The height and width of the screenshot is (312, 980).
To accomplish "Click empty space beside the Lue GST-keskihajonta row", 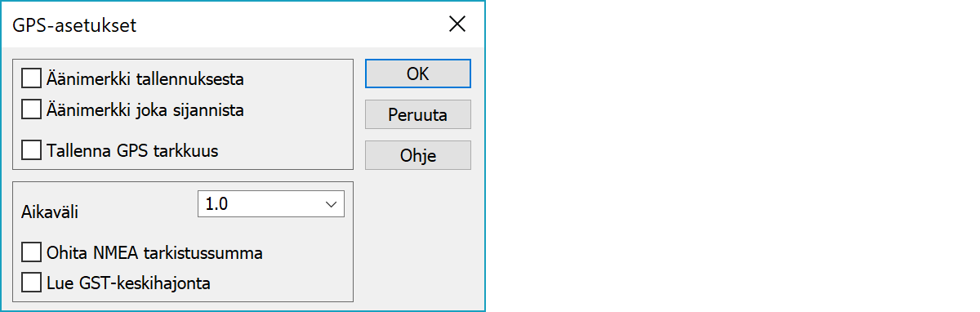I will coord(282,283).
